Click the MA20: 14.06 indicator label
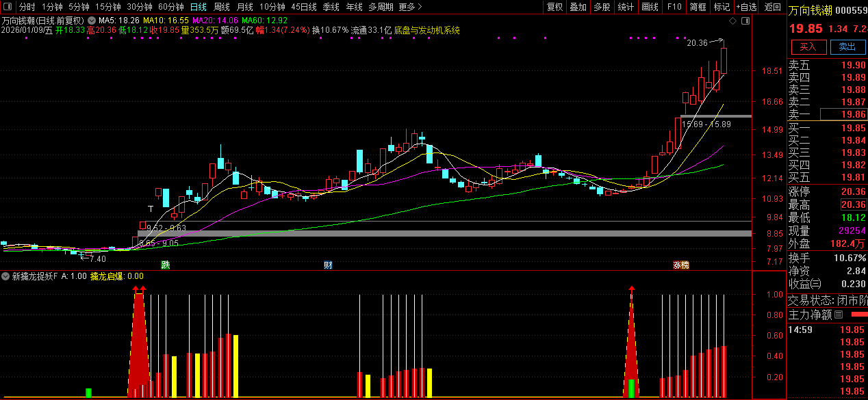868x400 pixels. 215,21
